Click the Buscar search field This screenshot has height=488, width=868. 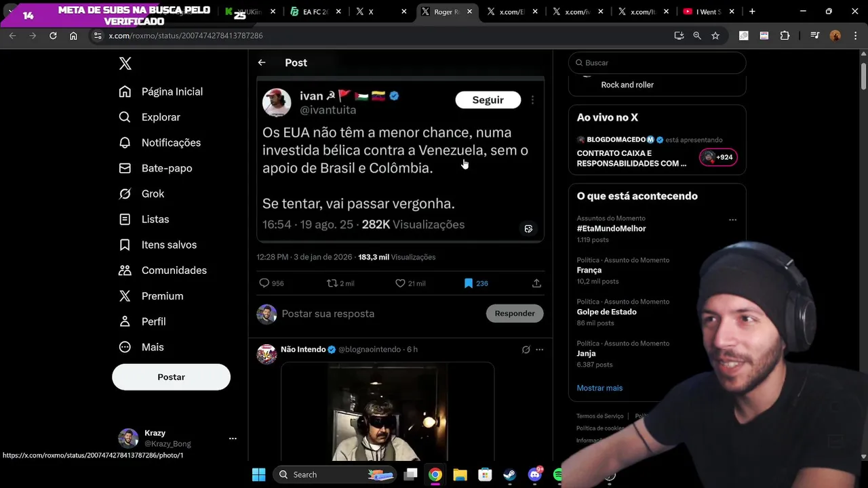click(657, 62)
